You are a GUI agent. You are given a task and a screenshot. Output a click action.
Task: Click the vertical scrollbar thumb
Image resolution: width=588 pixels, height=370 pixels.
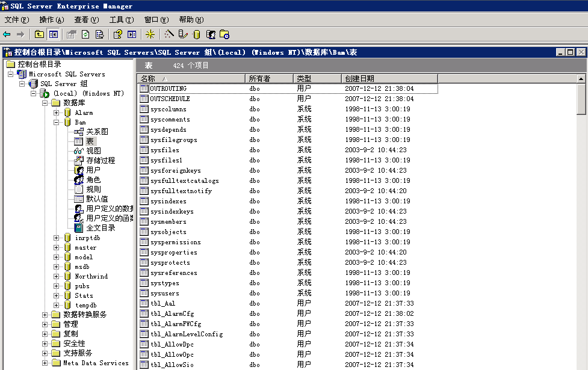pyautogui.click(x=581, y=99)
